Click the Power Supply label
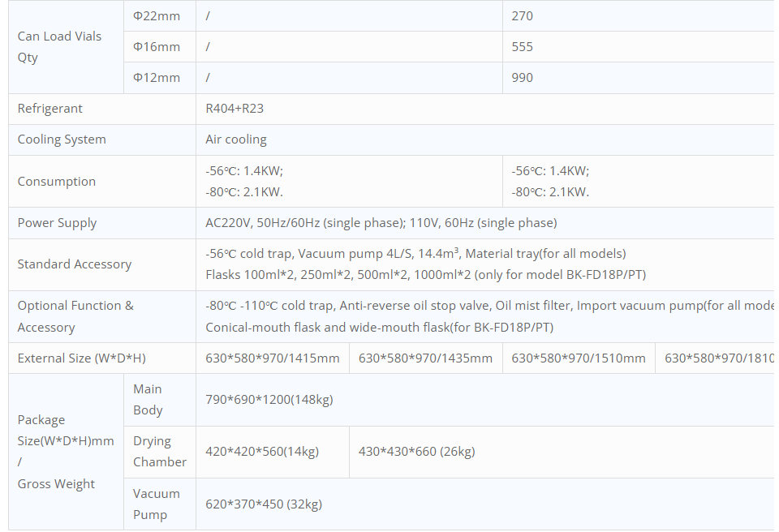The image size is (779, 532). 57,222
